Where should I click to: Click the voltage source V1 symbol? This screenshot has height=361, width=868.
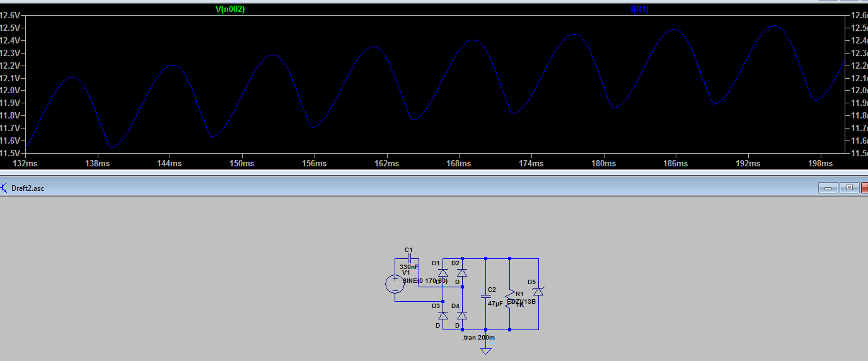point(395,284)
